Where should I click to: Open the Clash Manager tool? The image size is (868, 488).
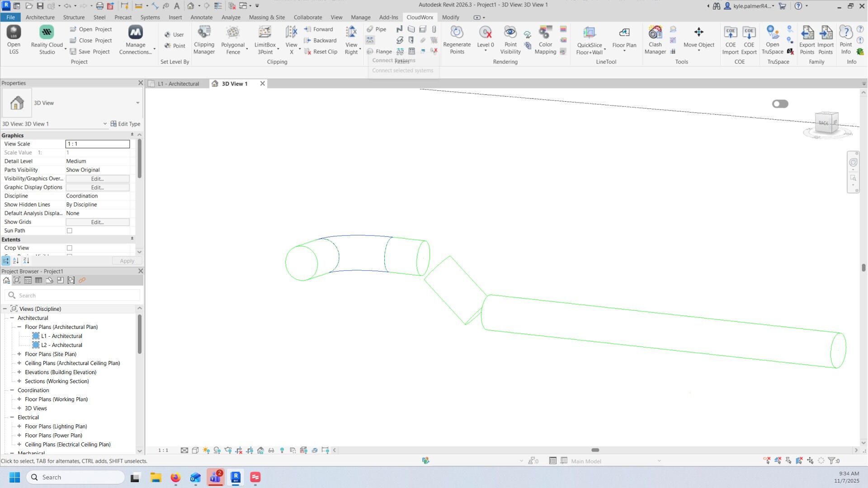(655, 39)
